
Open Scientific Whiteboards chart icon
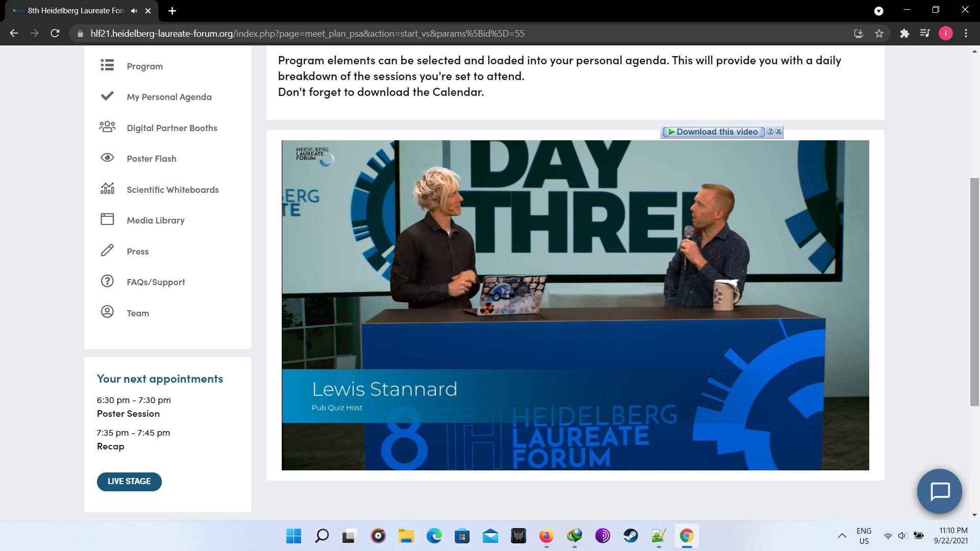[x=107, y=189]
